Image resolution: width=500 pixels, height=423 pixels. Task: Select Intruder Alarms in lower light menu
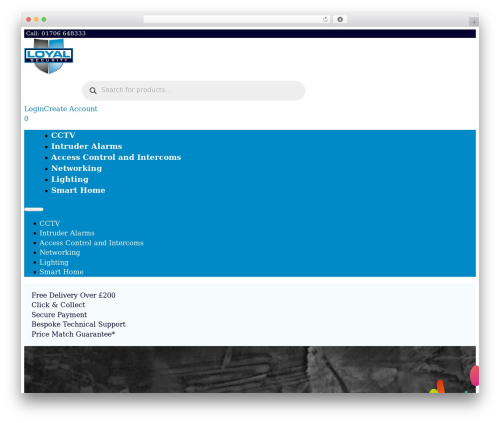tap(67, 233)
